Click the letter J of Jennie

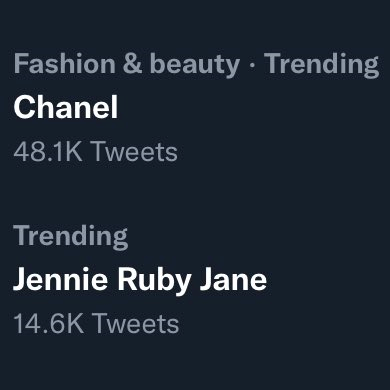(20, 279)
